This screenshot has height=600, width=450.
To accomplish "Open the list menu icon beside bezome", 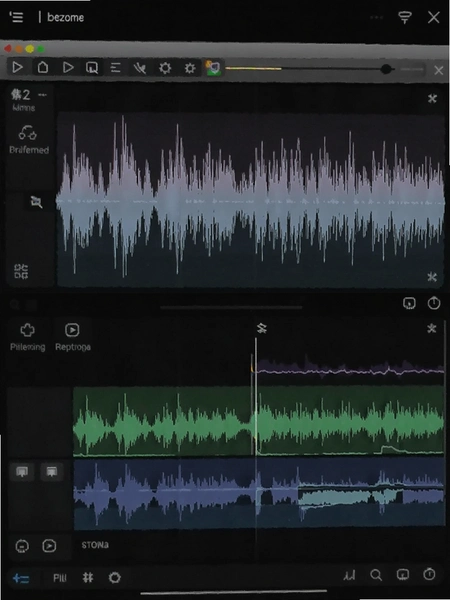I will click(x=16, y=17).
